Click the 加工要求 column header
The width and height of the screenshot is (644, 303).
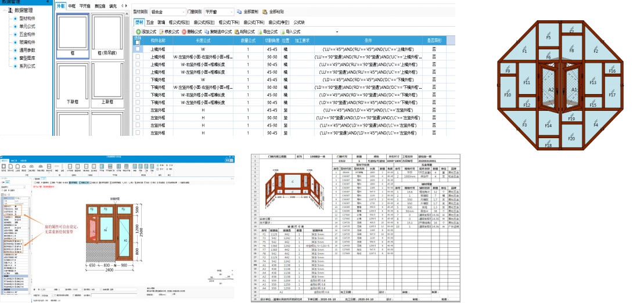coord(303,41)
